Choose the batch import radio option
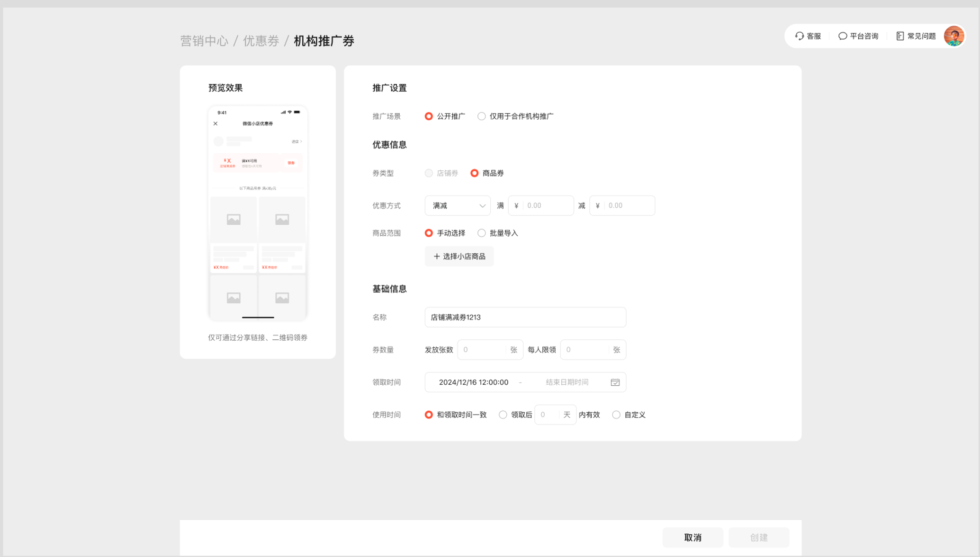 [482, 233]
